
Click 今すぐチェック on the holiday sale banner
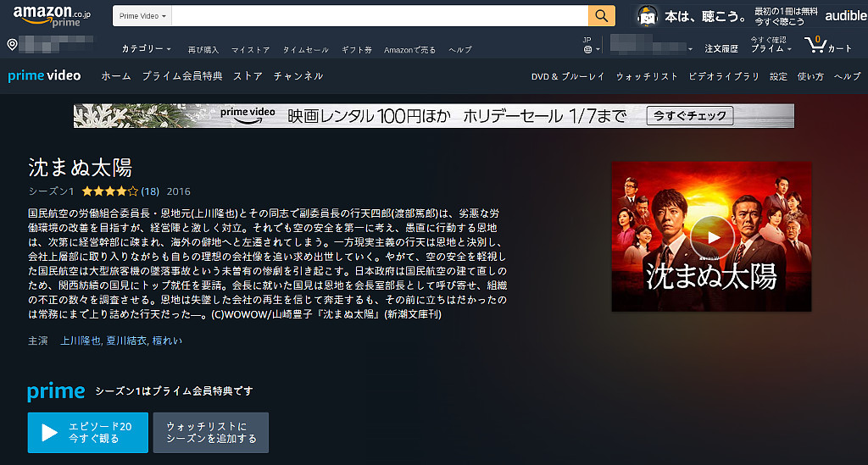[x=690, y=115]
